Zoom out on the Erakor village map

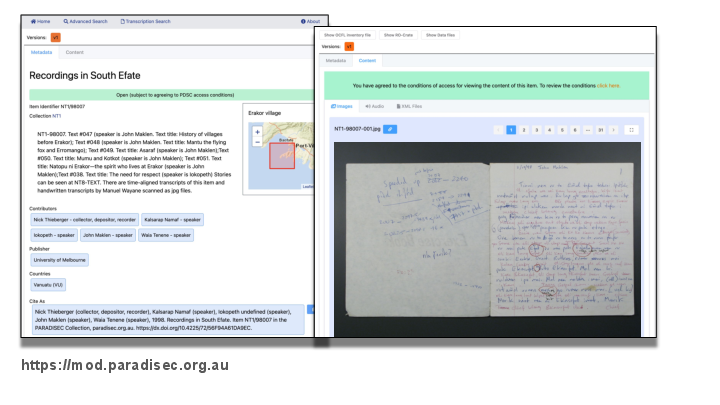(257, 142)
